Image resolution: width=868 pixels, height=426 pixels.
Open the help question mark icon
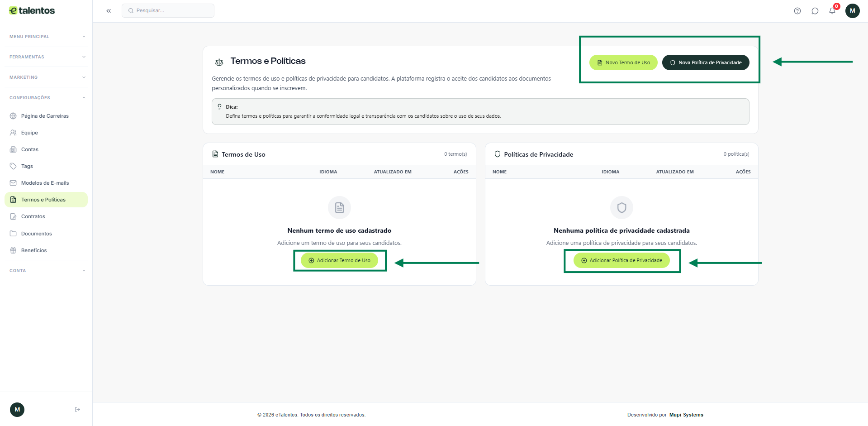pyautogui.click(x=797, y=11)
